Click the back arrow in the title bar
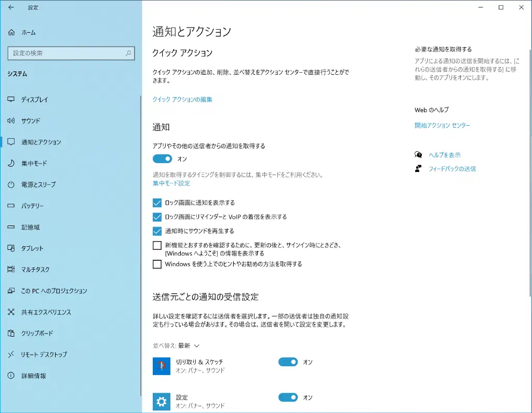Screen dimensions: 532x413 (x=11, y=8)
